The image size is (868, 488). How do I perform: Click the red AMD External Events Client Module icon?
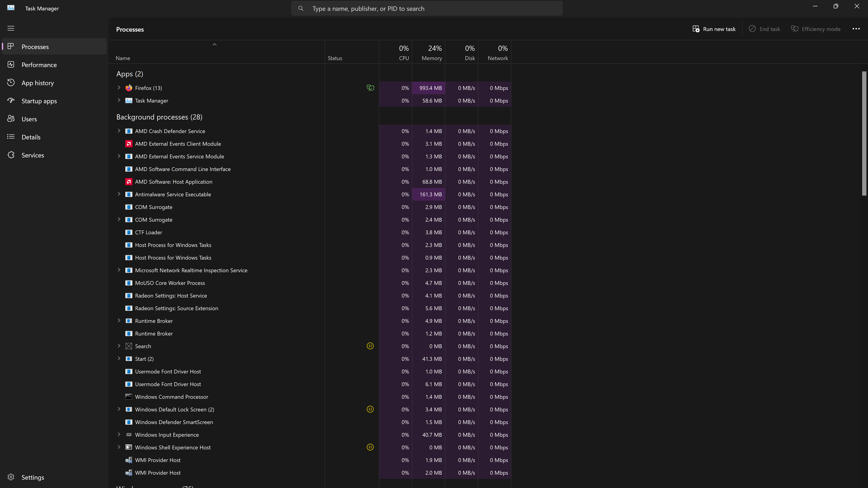point(129,144)
